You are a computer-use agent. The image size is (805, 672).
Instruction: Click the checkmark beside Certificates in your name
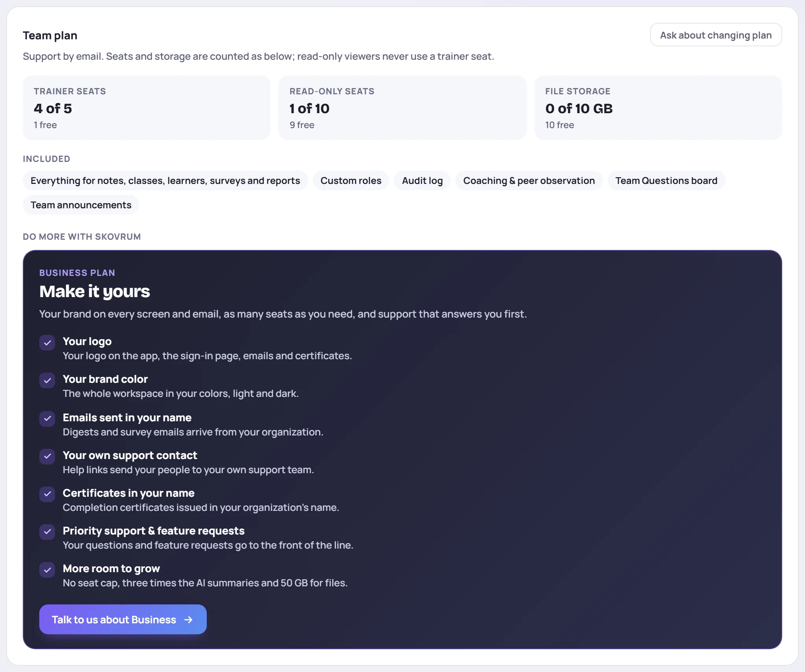click(x=47, y=494)
